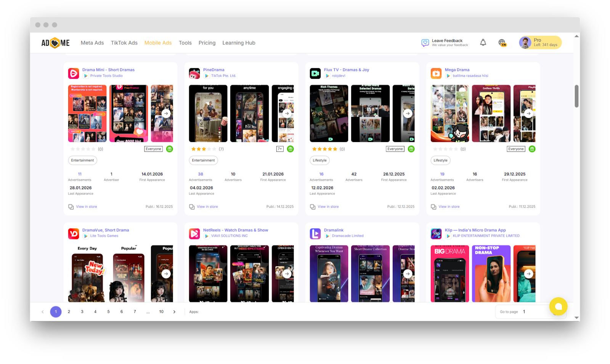
Task: Select the Flux TV app icon
Action: 315,73
